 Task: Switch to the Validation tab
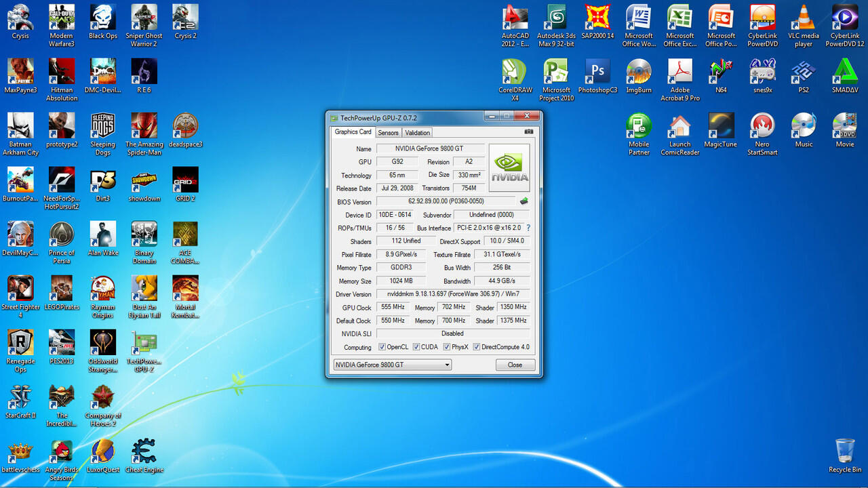pos(417,133)
